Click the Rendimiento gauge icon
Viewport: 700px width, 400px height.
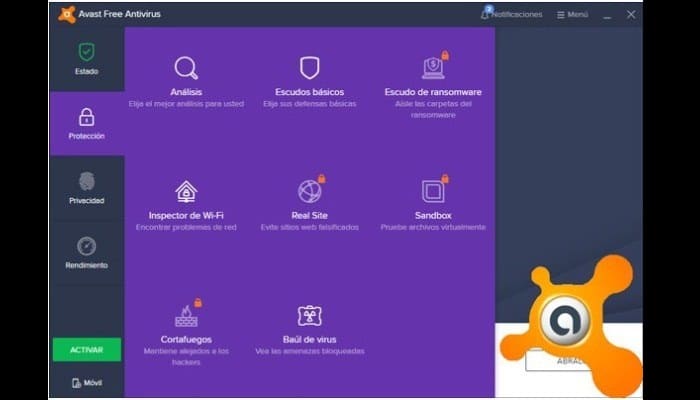tap(87, 246)
